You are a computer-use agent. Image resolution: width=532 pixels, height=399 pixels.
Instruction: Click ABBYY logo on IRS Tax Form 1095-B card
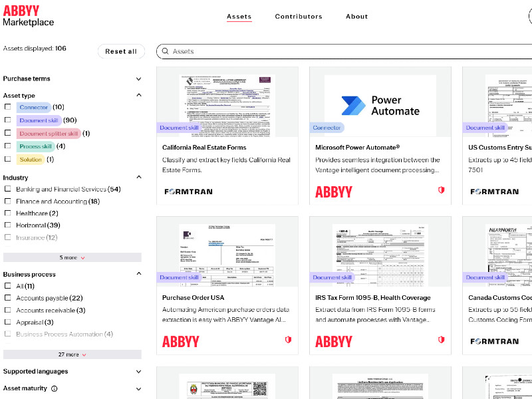click(334, 341)
